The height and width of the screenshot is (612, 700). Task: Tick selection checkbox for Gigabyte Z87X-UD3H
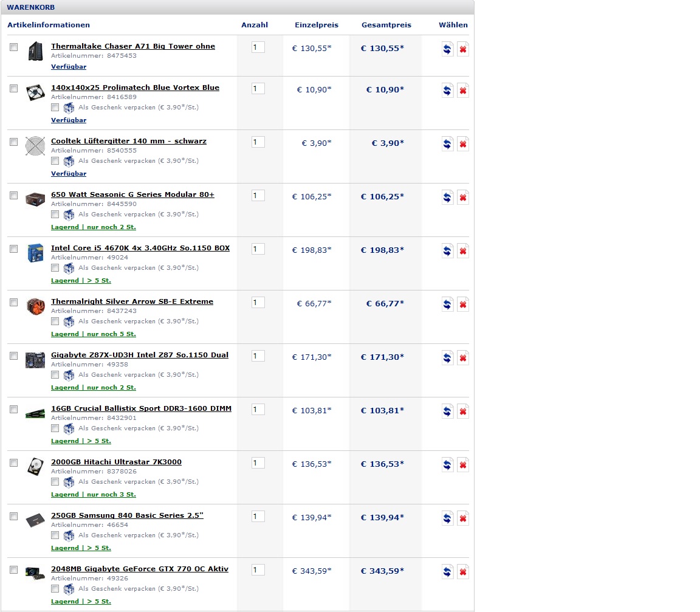tap(14, 356)
